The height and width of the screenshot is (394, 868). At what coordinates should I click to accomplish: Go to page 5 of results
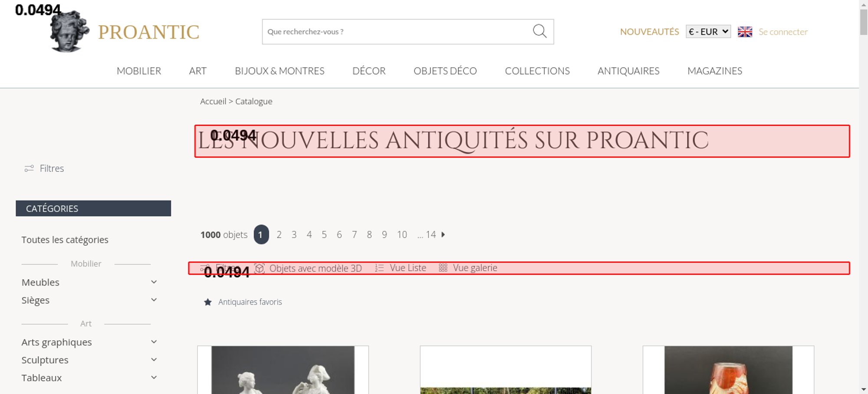[x=324, y=235]
